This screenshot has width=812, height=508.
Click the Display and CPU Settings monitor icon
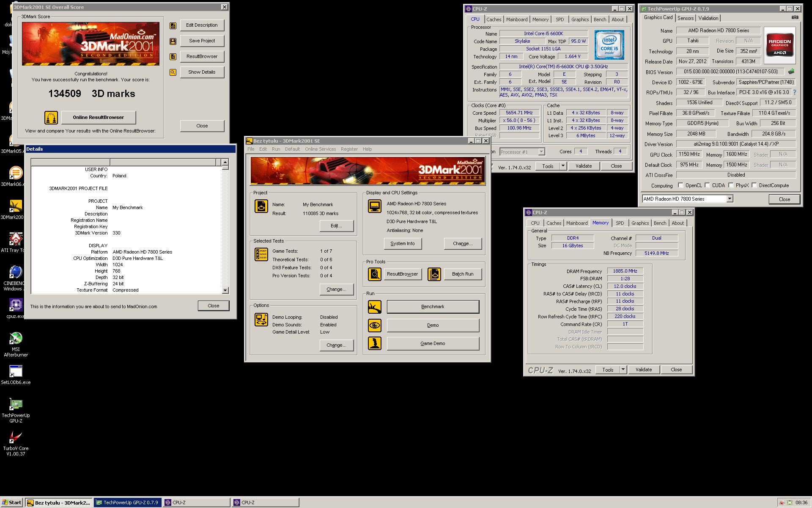[375, 206]
